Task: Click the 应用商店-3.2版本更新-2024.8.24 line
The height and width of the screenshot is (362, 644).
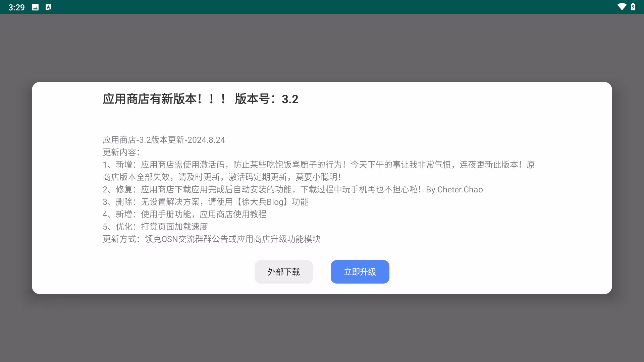Action: (x=164, y=140)
